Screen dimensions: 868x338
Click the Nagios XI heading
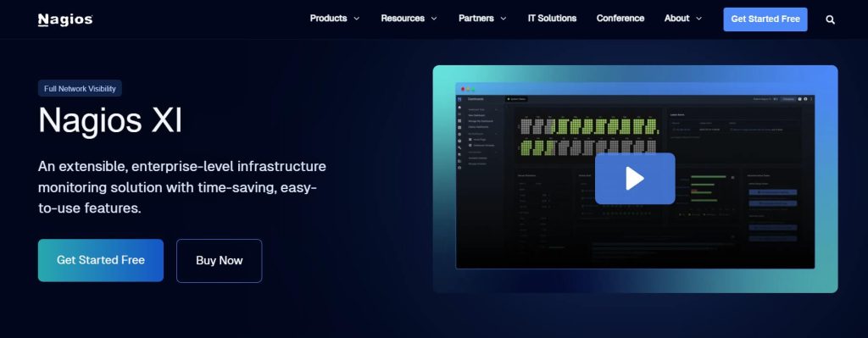110,120
